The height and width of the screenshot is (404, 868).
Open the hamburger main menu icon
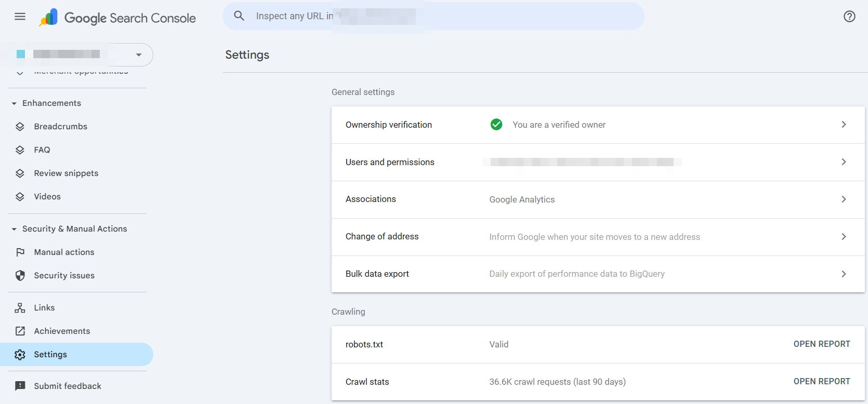click(x=20, y=17)
